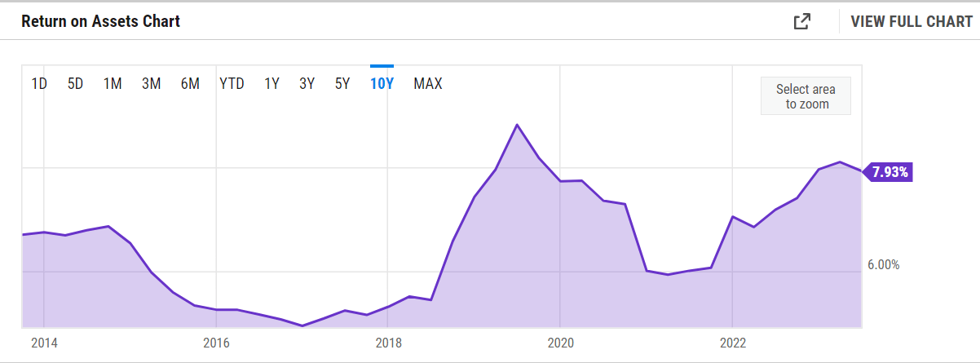Switch chart to 3Y range
980x363 pixels.
pyautogui.click(x=307, y=83)
